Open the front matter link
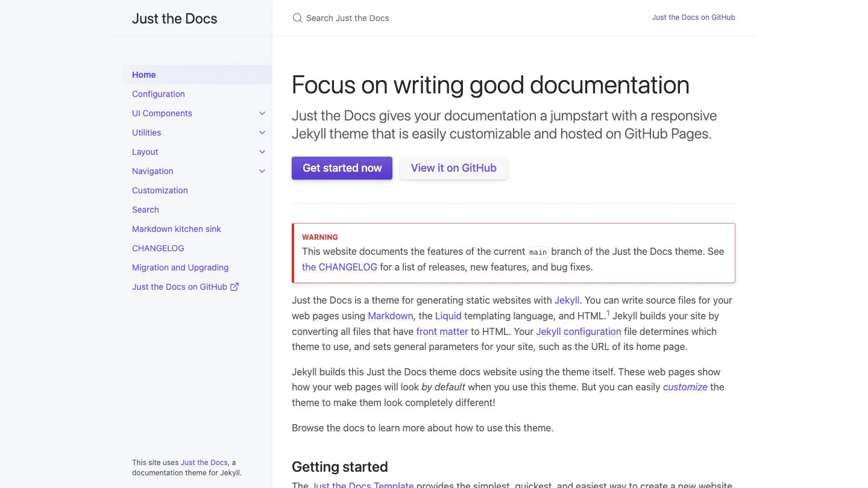 pos(442,331)
